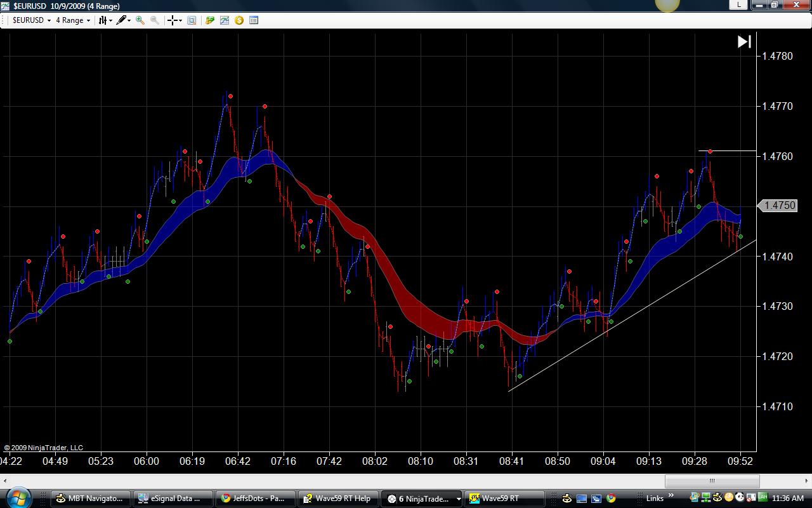The height and width of the screenshot is (508, 812).
Task: Expand the NinjaTrader taskbar group arrow
Action: pos(458,498)
